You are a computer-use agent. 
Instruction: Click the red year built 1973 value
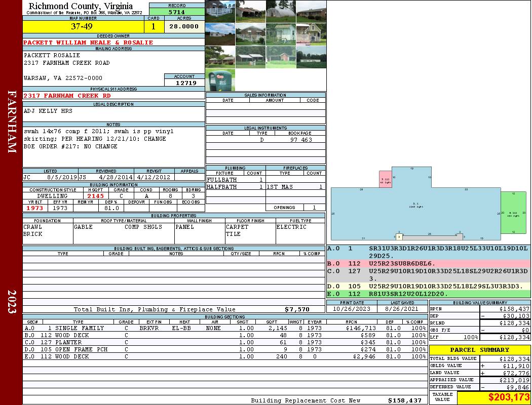click(x=34, y=208)
